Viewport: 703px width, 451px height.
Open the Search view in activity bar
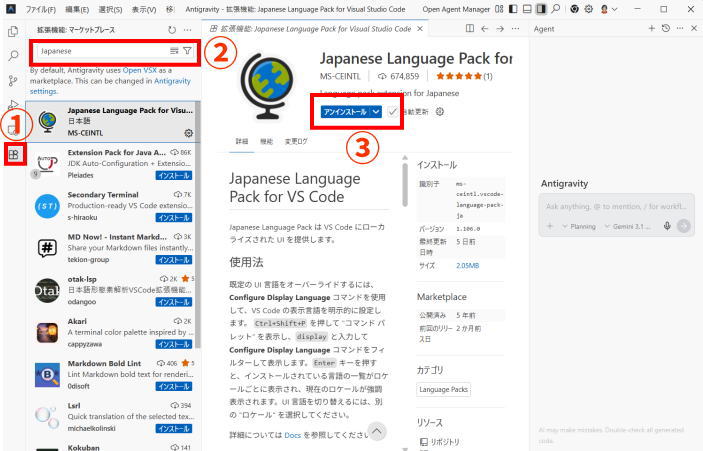coord(13,55)
